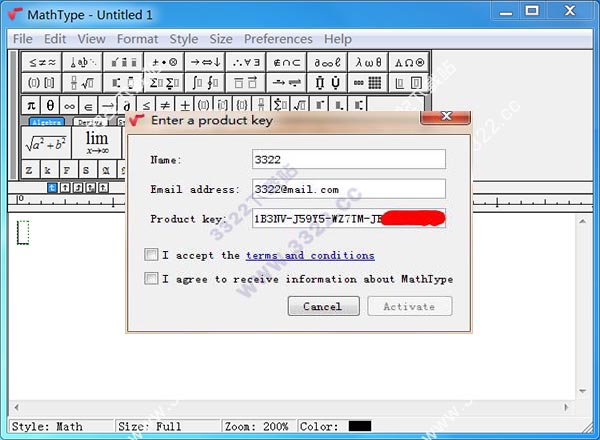Open the terms and conditions link
The height and width of the screenshot is (440, 600).
pyautogui.click(x=310, y=255)
